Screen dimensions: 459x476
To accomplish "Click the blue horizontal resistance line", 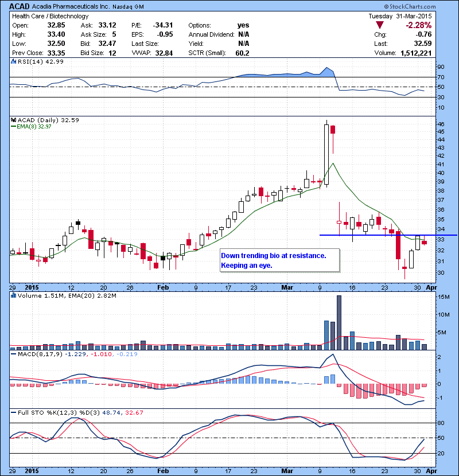I will [x=388, y=235].
